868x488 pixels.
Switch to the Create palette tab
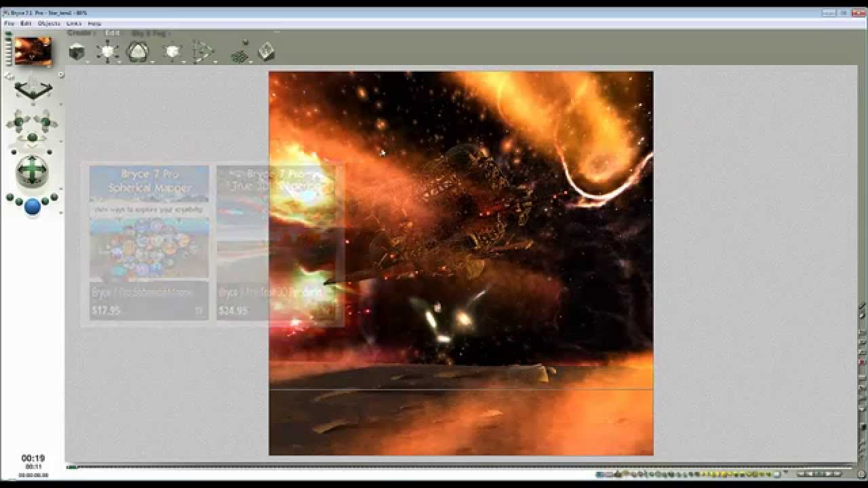(81, 33)
